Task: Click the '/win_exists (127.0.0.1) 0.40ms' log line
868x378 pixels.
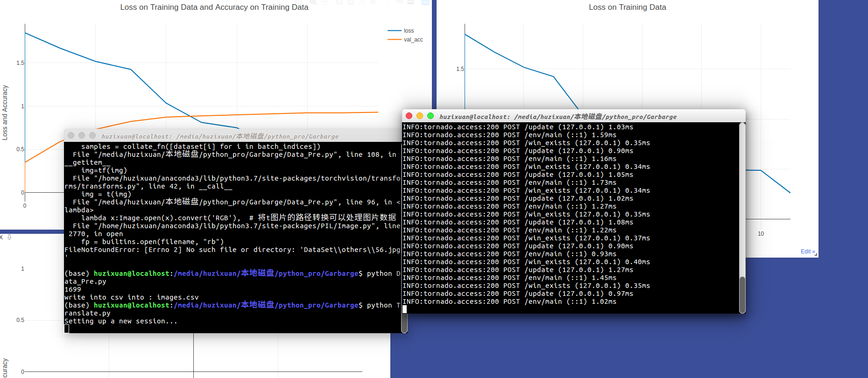Action: coord(526,262)
